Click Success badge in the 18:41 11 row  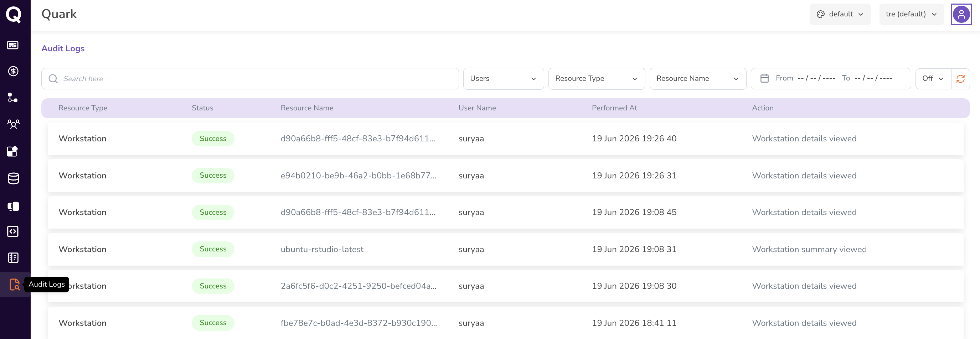point(213,323)
